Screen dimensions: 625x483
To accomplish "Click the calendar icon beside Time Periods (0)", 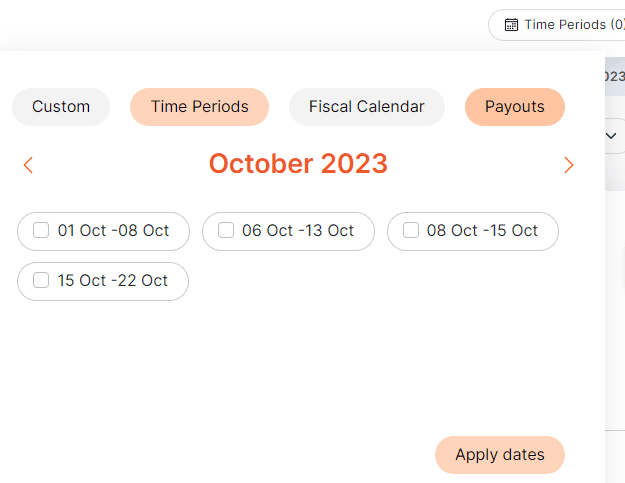I will click(511, 25).
